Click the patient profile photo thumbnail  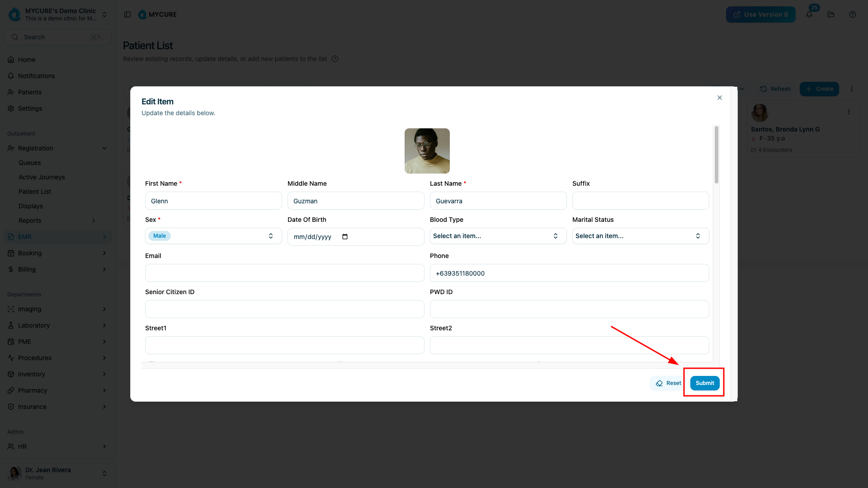[x=427, y=151]
